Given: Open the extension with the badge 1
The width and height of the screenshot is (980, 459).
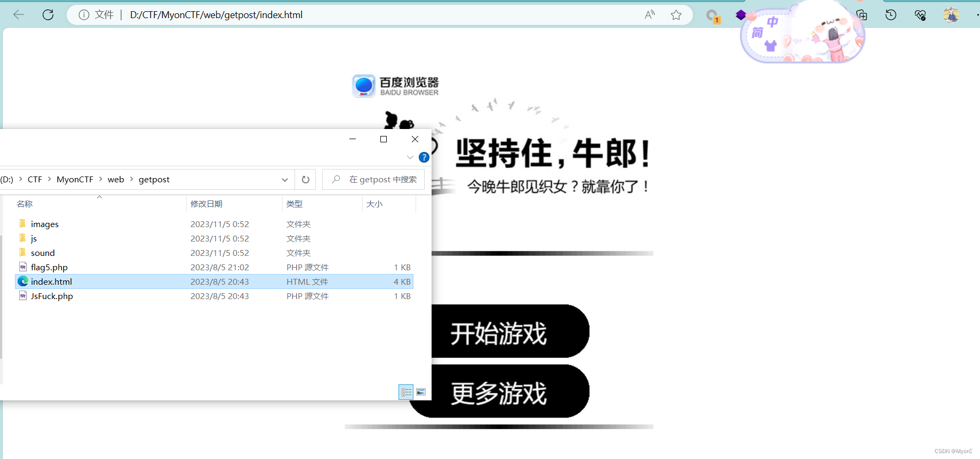Looking at the screenshot, I should [713, 16].
